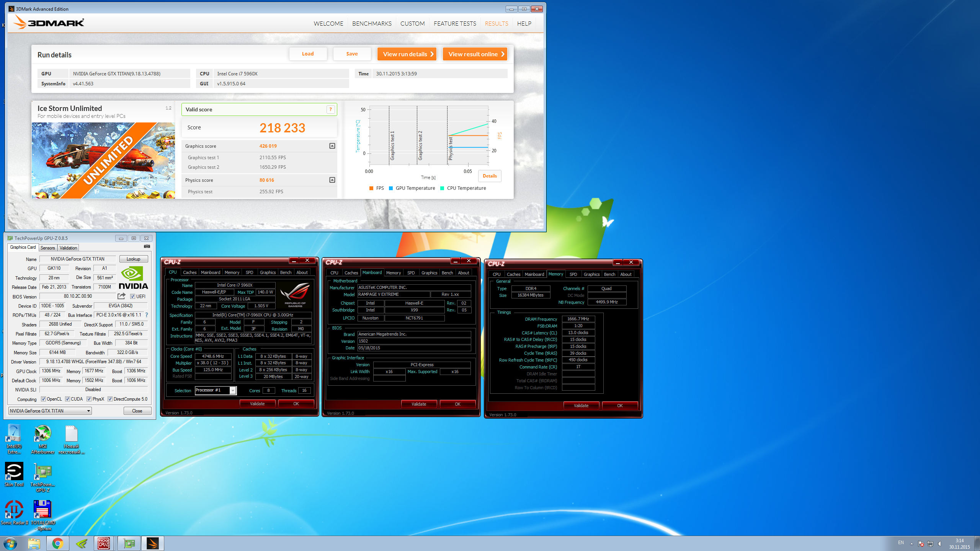Click ROG CPU-Z taskbar icon
980x551 pixels.
pos(104,543)
